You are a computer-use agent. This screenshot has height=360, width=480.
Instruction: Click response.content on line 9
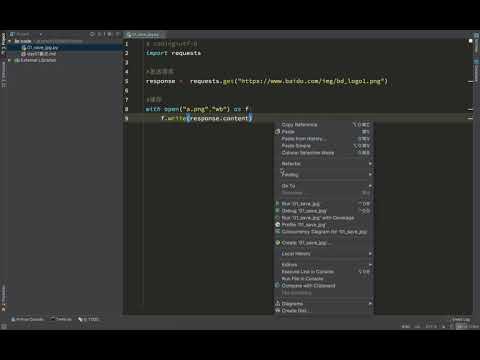pos(219,118)
